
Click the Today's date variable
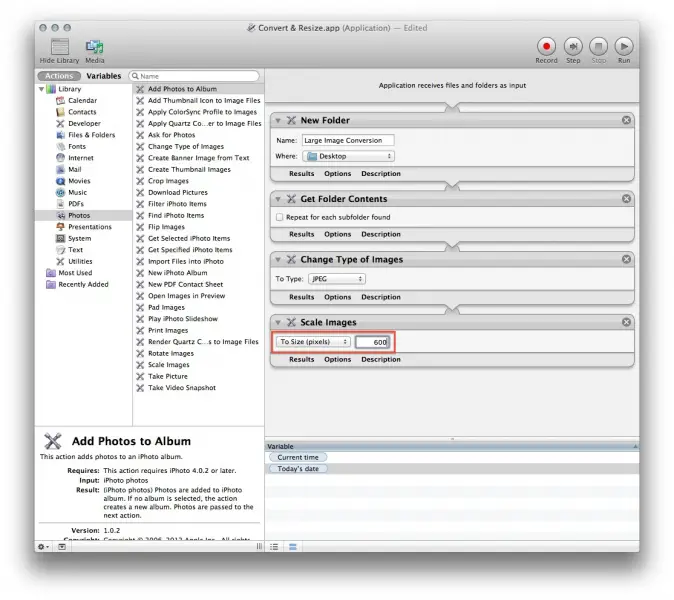pos(297,468)
